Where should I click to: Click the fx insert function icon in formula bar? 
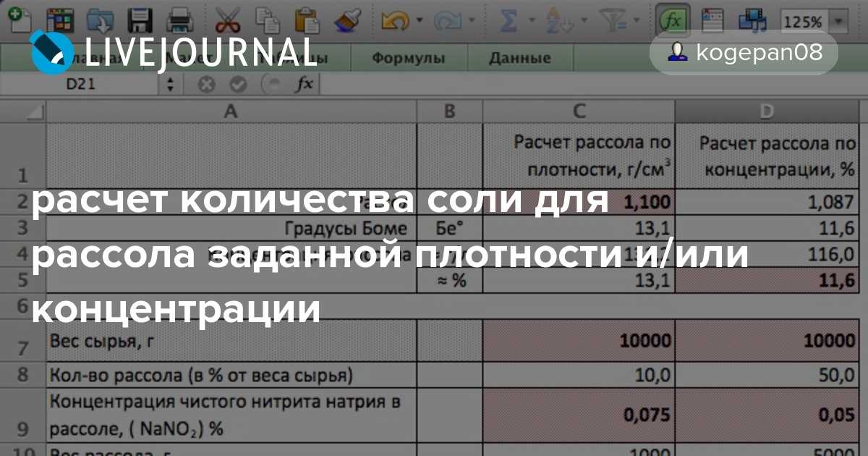pos(305,84)
